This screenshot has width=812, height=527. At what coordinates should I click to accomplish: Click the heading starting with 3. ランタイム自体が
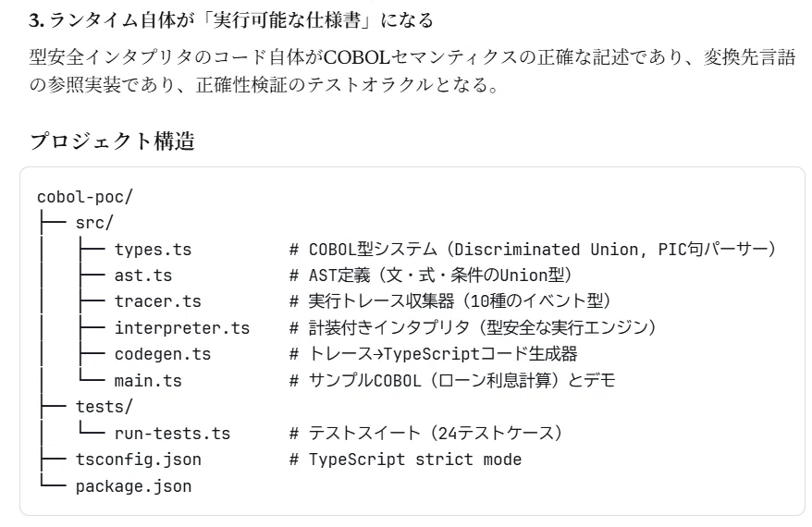231,20
